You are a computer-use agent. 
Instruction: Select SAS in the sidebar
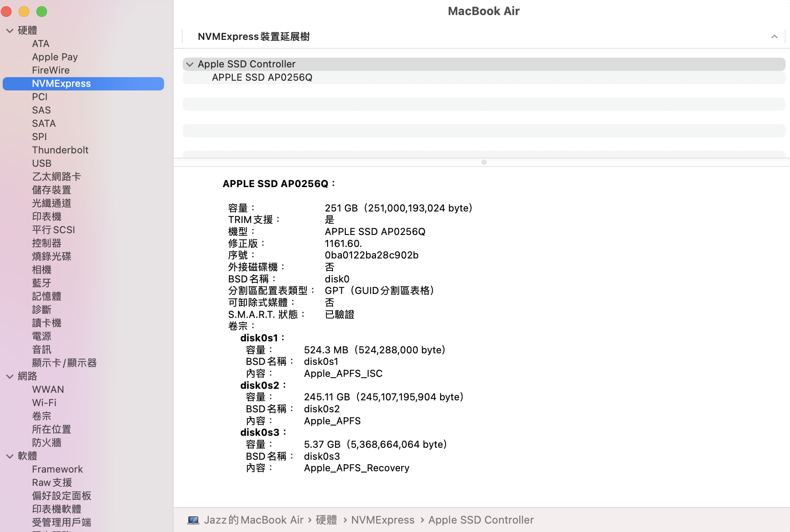pyautogui.click(x=42, y=110)
